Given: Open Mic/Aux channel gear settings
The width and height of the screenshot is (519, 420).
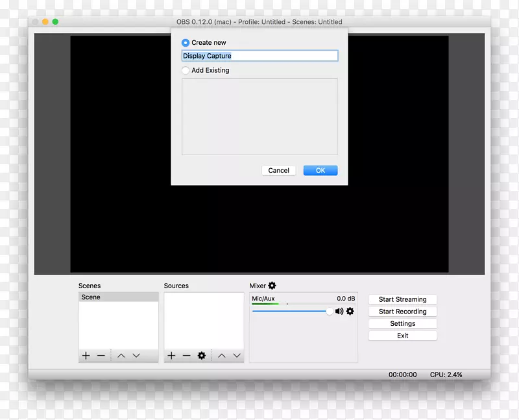Looking at the screenshot, I should coord(350,312).
